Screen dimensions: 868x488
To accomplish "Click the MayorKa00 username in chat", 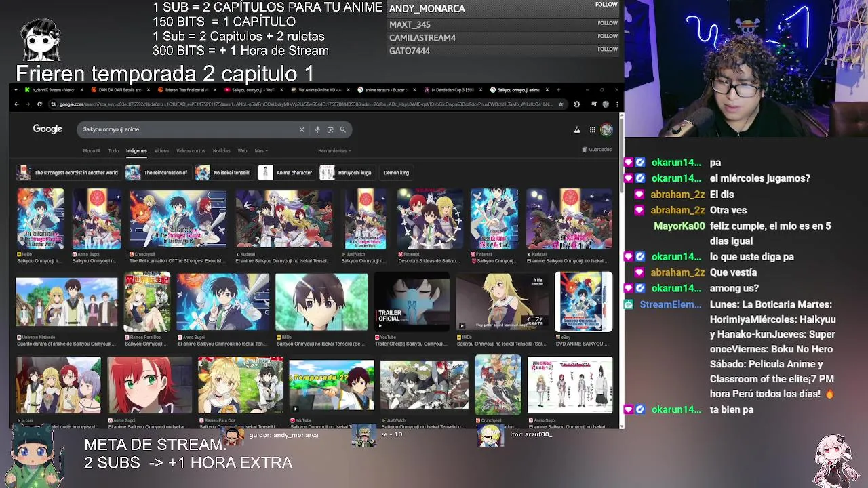I will [679, 226].
